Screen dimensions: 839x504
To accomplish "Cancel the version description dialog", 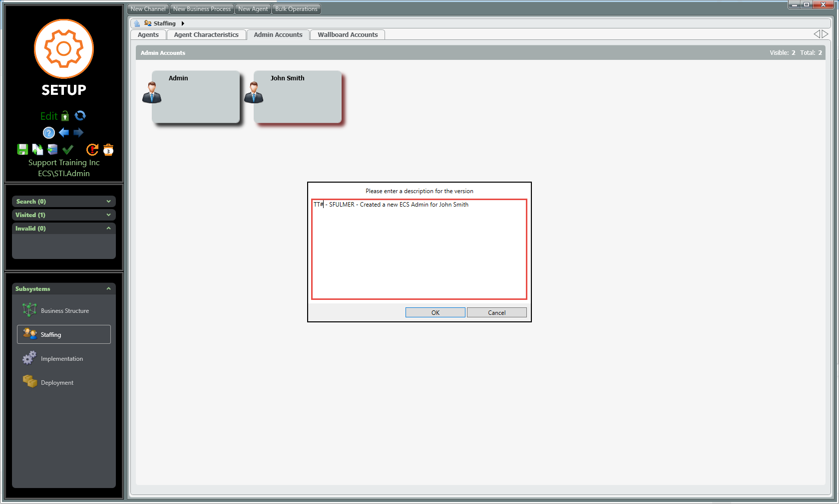I will (x=496, y=313).
